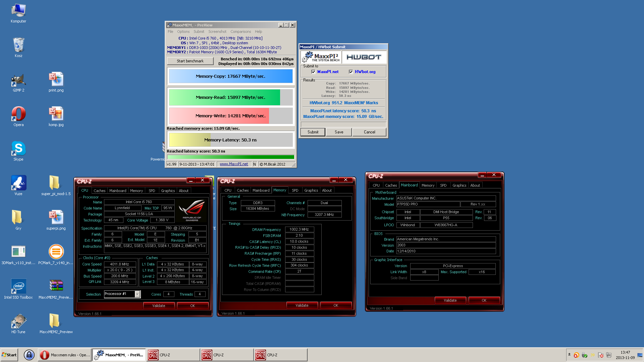This screenshot has height=362, width=644.
Task: Open the Opera browser desktop shortcut
Action: [x=18, y=117]
